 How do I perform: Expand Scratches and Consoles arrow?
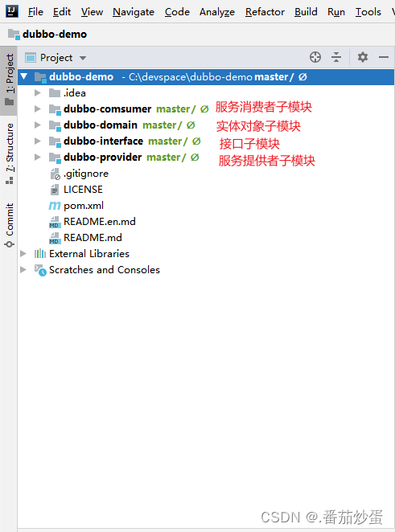tap(23, 270)
